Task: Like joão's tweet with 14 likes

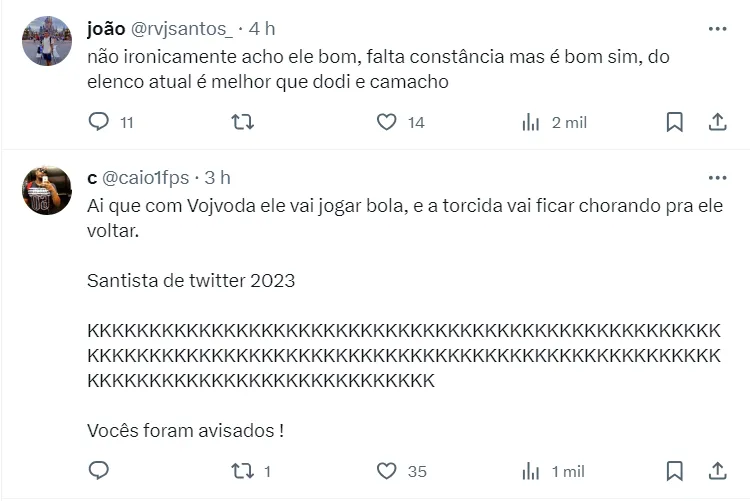Action: [387, 122]
